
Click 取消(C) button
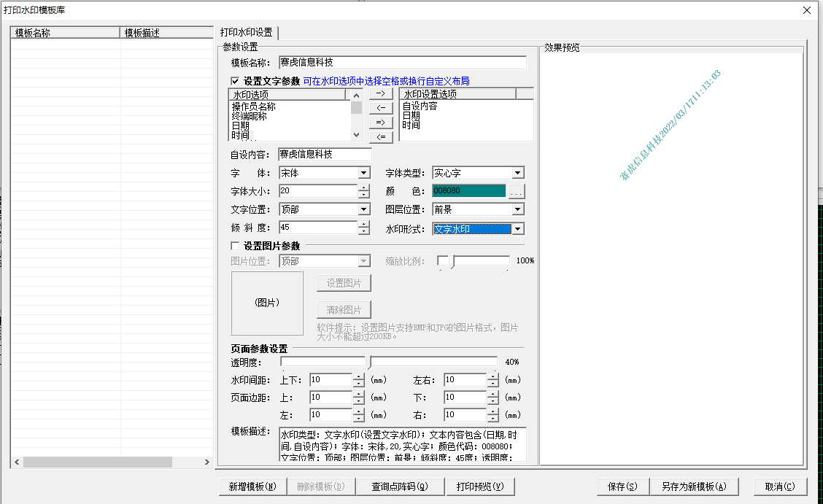780,486
